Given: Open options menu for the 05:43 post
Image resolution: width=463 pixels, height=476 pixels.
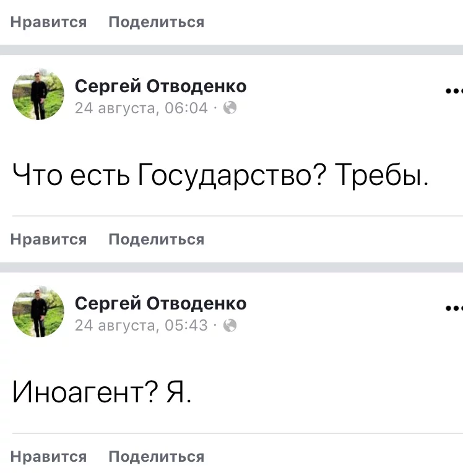Looking at the screenshot, I should tap(454, 308).
